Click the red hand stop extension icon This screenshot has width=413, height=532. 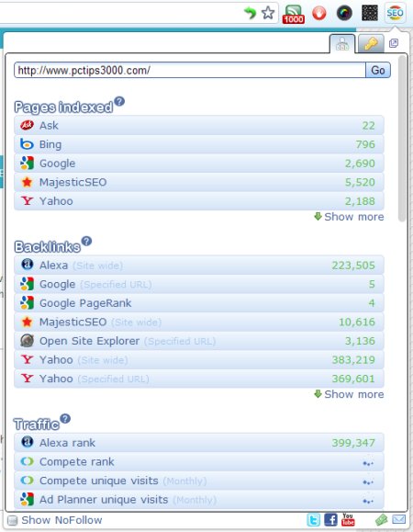(318, 14)
